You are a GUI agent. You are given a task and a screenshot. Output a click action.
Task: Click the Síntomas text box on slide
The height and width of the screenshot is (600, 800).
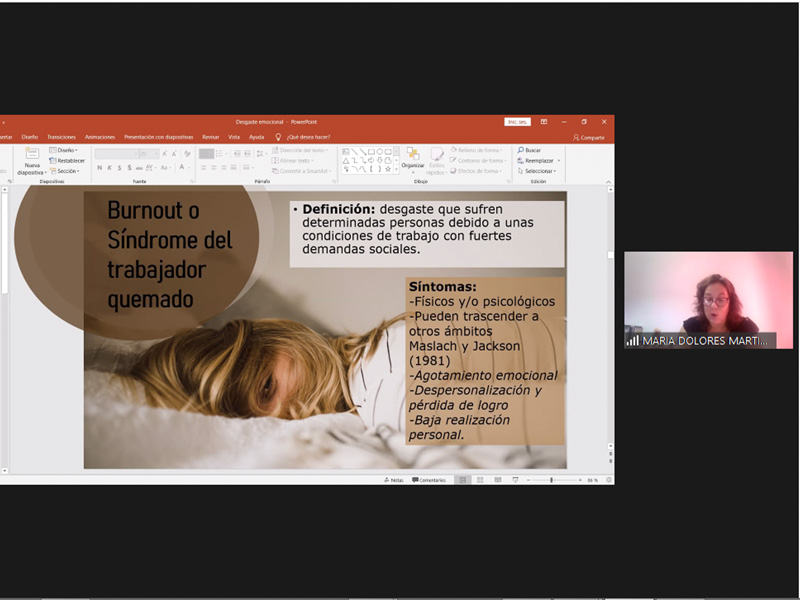[x=485, y=361]
